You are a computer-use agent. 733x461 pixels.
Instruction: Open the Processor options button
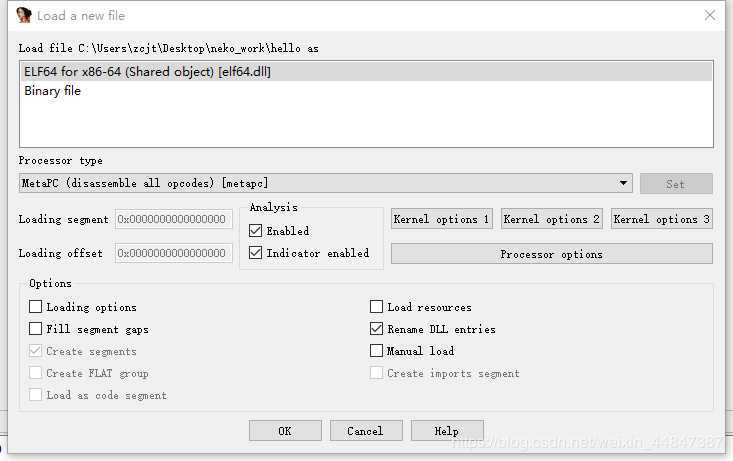551,254
